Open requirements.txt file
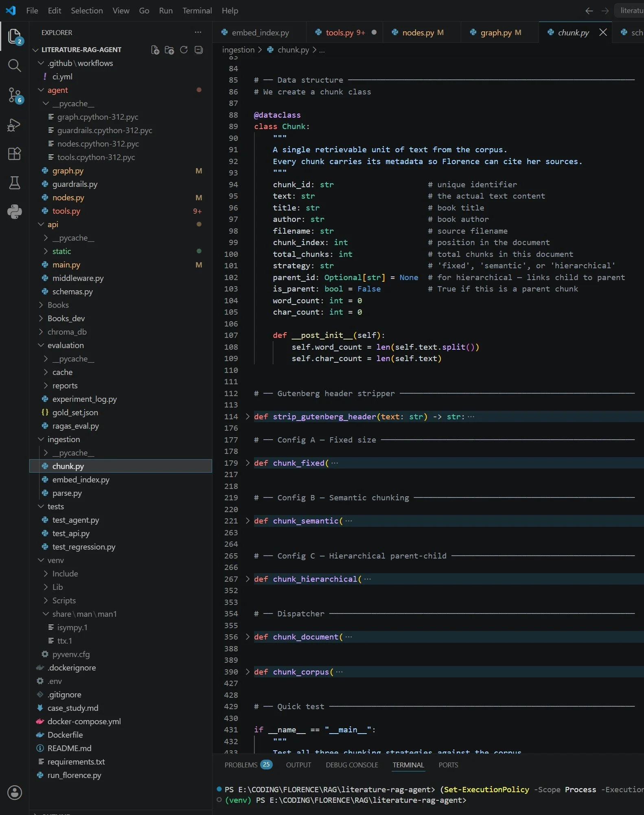The image size is (644, 815). pyautogui.click(x=120, y=762)
